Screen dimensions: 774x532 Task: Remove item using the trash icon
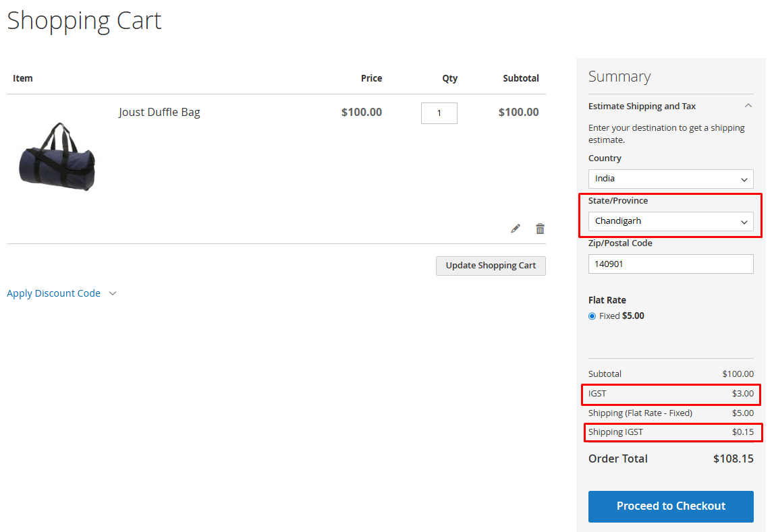click(540, 229)
